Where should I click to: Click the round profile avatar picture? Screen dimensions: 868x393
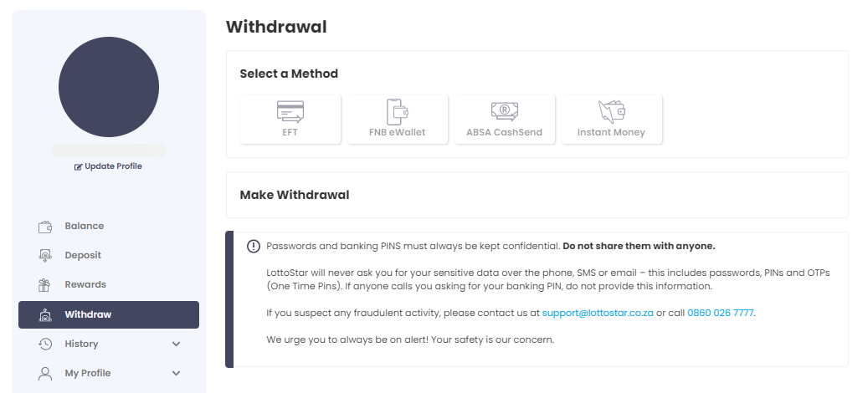point(109,87)
